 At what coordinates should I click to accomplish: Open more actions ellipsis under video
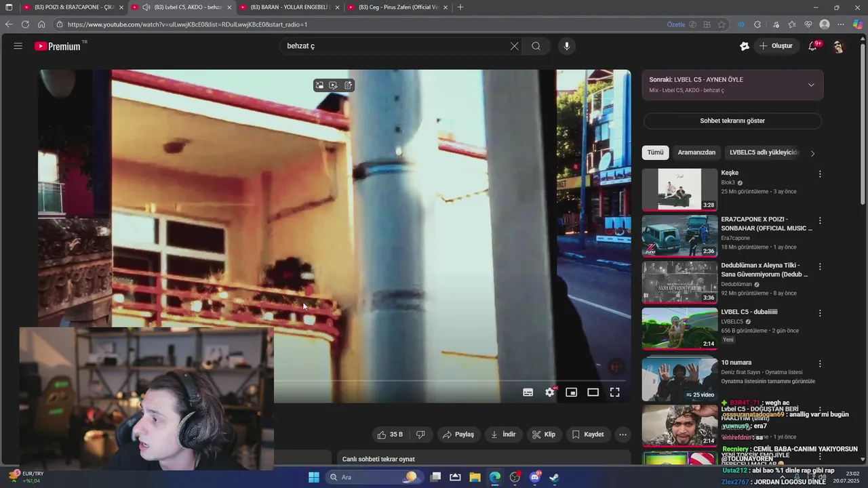click(623, 434)
